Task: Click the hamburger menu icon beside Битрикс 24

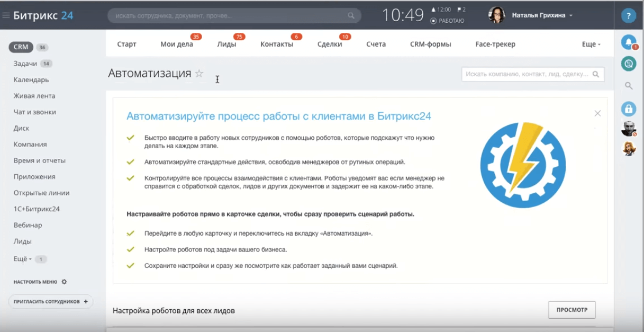Action: click(x=6, y=15)
